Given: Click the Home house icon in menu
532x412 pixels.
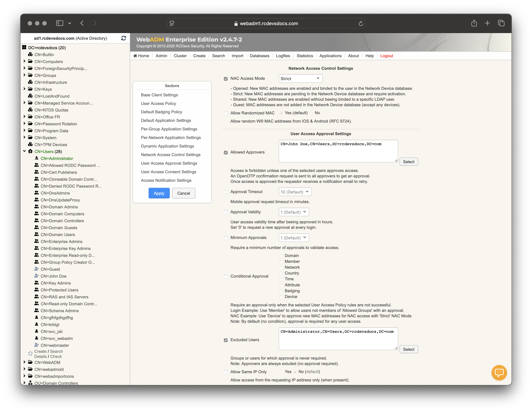Looking at the screenshot, I should click(x=135, y=56).
